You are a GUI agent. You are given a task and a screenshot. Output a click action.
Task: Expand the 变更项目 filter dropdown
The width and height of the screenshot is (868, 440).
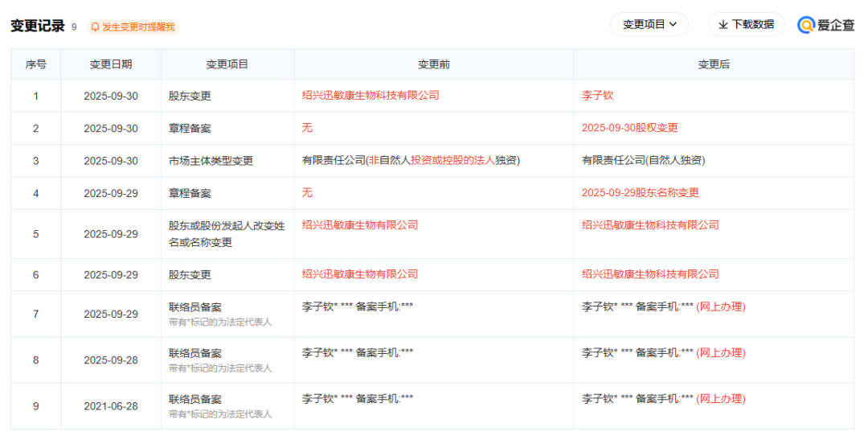pyautogui.click(x=649, y=24)
